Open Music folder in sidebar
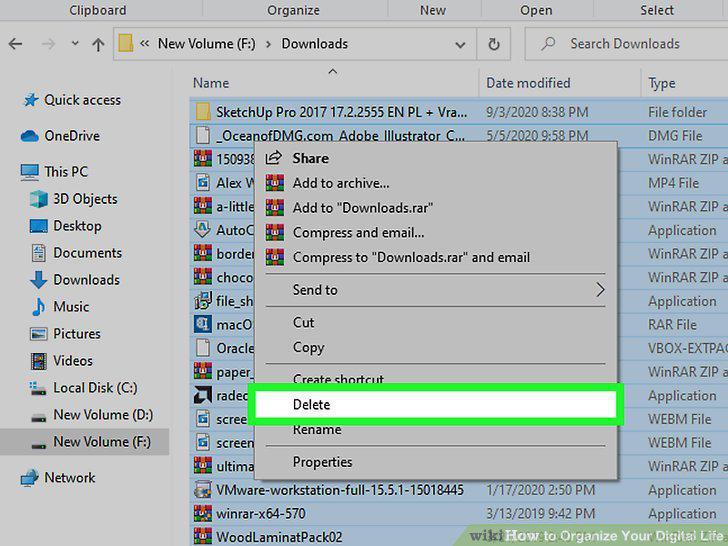The image size is (728, 546). 71,306
